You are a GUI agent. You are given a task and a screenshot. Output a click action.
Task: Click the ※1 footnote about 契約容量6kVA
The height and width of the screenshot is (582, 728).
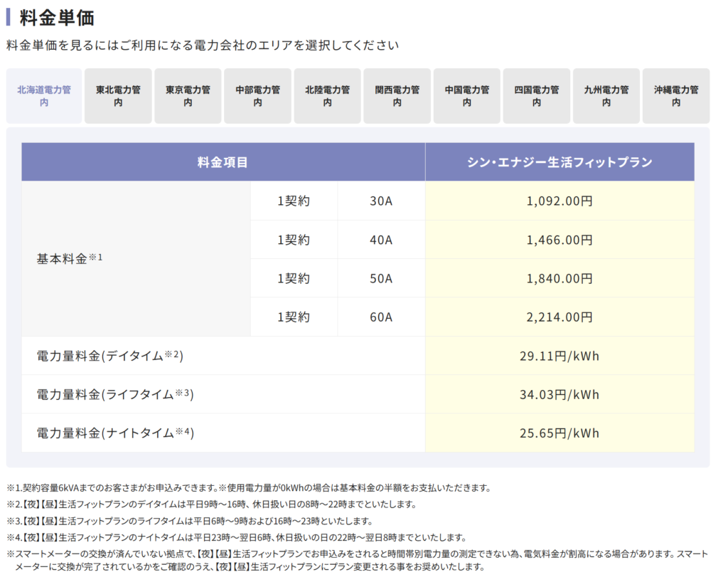point(249,487)
